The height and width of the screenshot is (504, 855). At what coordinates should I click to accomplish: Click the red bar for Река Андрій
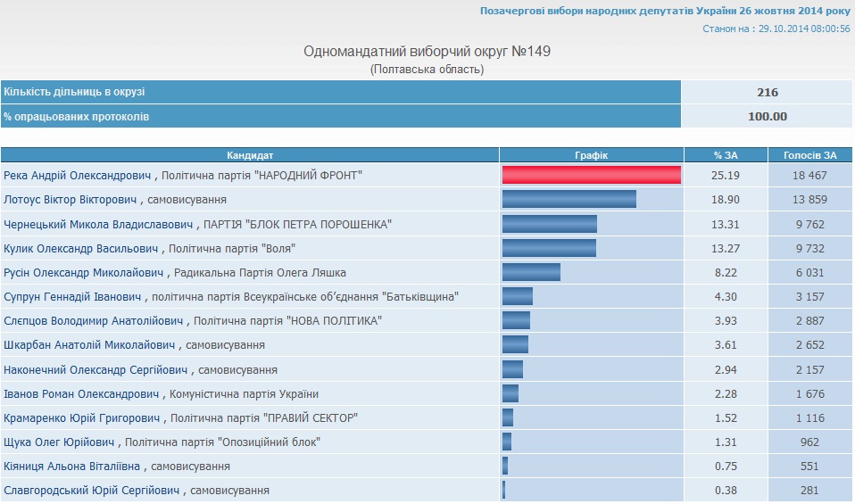[x=591, y=175]
